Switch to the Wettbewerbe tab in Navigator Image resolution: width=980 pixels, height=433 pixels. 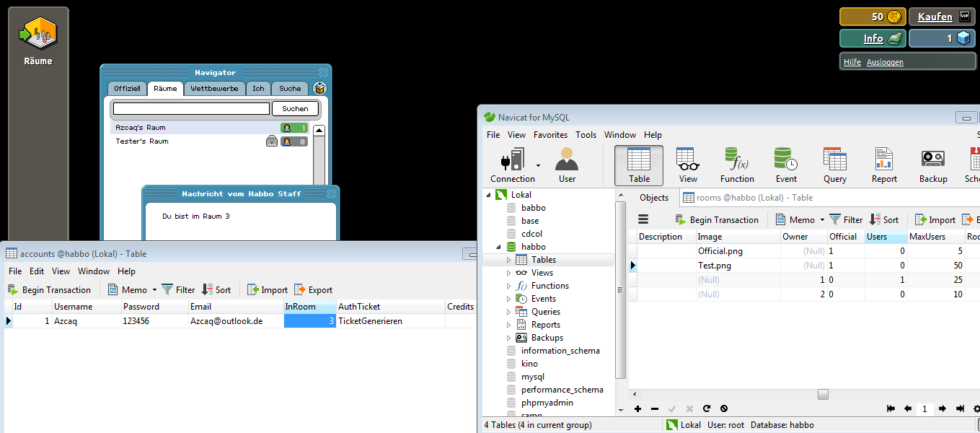[x=214, y=88]
